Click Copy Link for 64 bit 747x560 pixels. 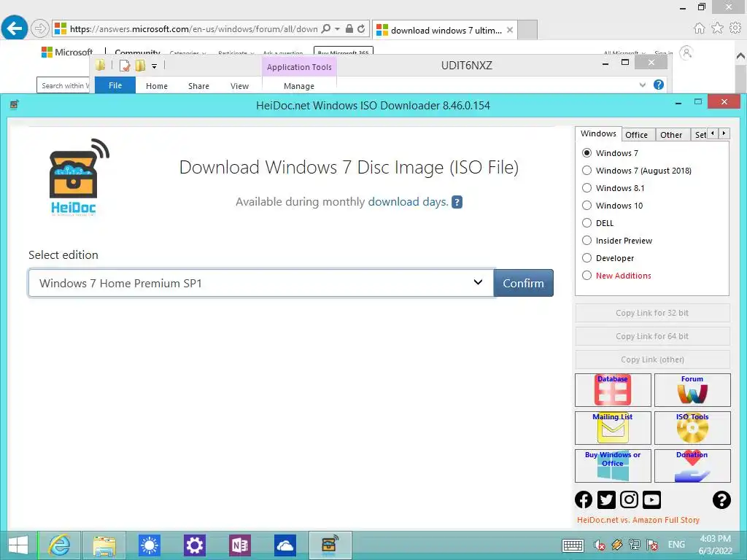click(652, 336)
